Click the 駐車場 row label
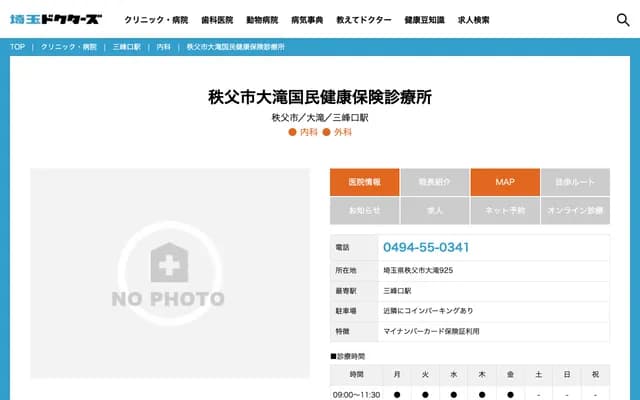The image size is (640, 400). pos(346,311)
